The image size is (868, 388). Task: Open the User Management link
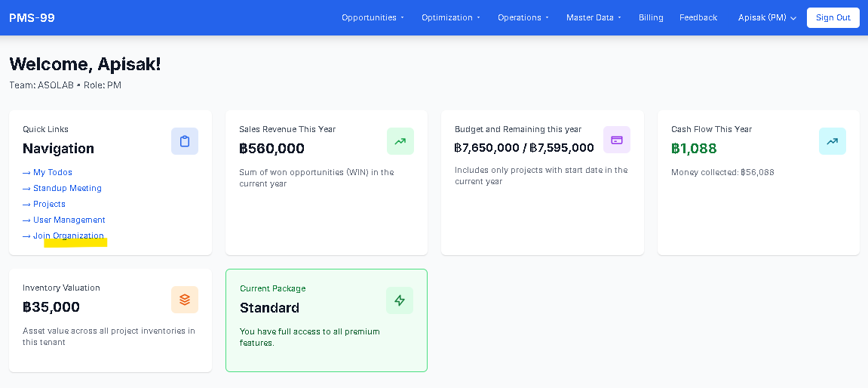pos(69,220)
